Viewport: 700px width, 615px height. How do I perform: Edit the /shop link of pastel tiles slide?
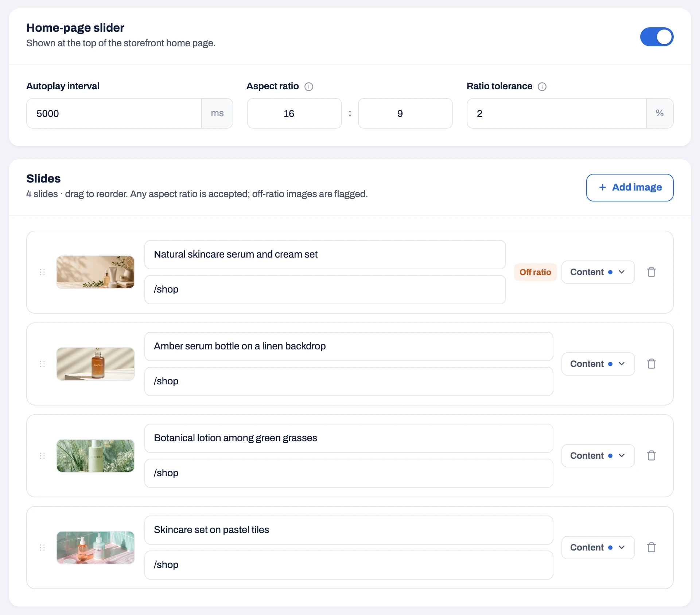click(x=349, y=565)
